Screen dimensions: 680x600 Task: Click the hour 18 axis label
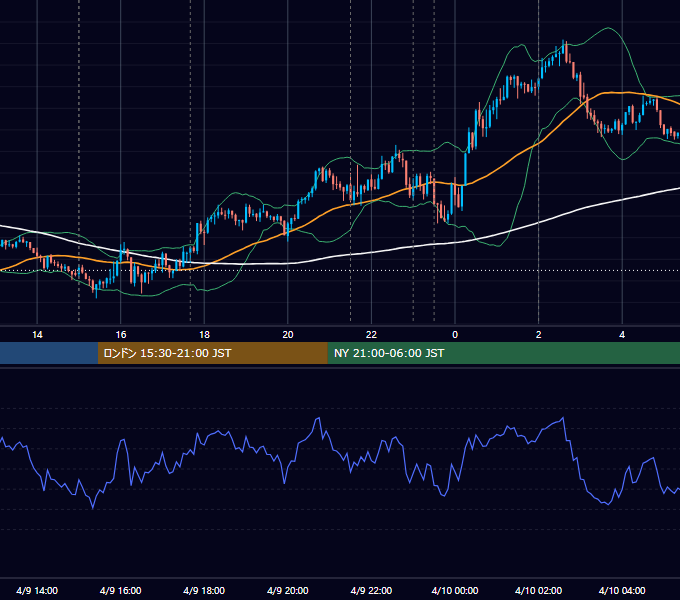click(x=204, y=335)
